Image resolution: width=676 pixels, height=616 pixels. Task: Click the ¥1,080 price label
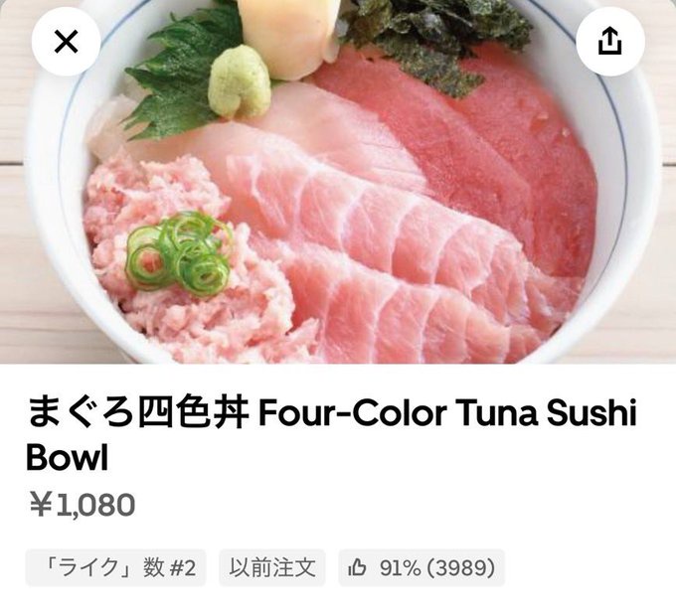pyautogui.click(x=82, y=505)
